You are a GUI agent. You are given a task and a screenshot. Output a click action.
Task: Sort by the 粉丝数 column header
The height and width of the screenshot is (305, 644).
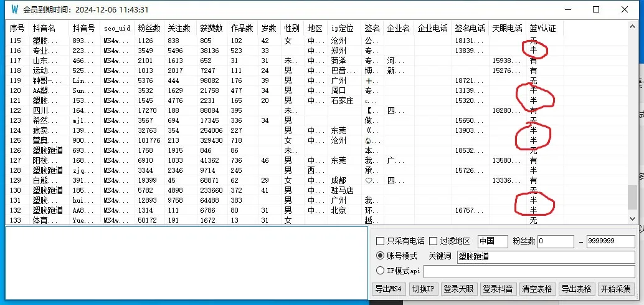[149, 29]
